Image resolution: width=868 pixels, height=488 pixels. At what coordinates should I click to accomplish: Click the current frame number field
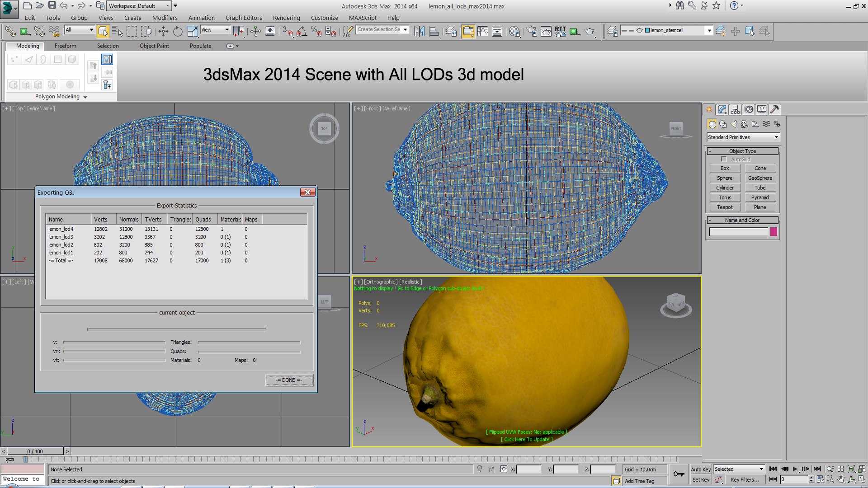pyautogui.click(x=794, y=480)
